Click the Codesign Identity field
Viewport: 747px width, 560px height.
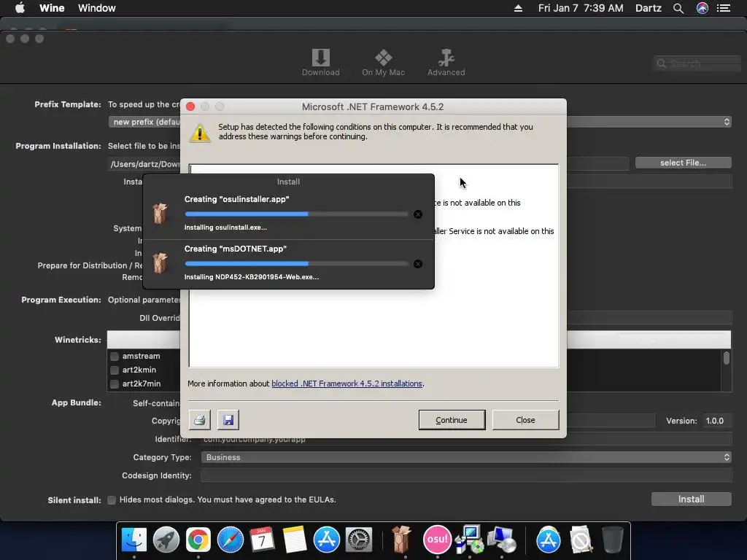(x=466, y=475)
